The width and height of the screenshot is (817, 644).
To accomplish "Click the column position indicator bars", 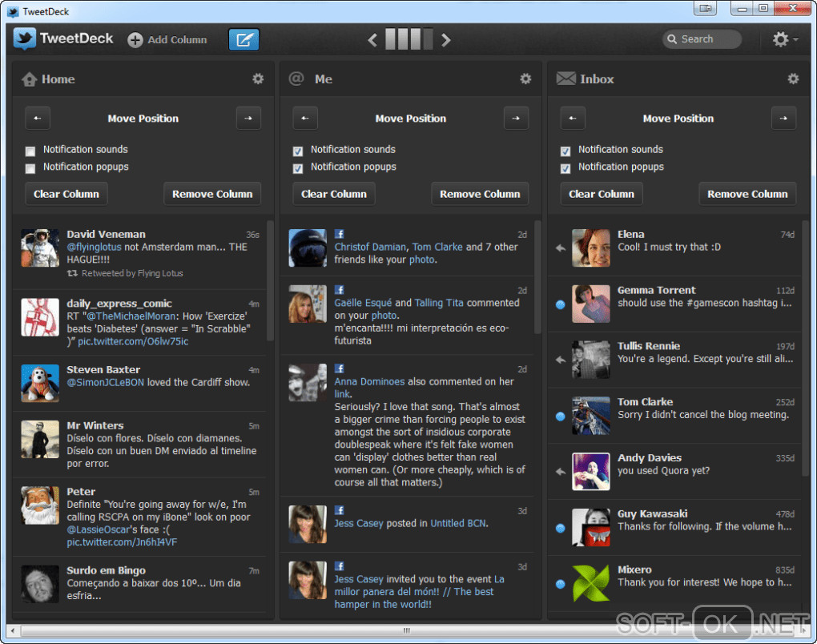I will pos(409,39).
